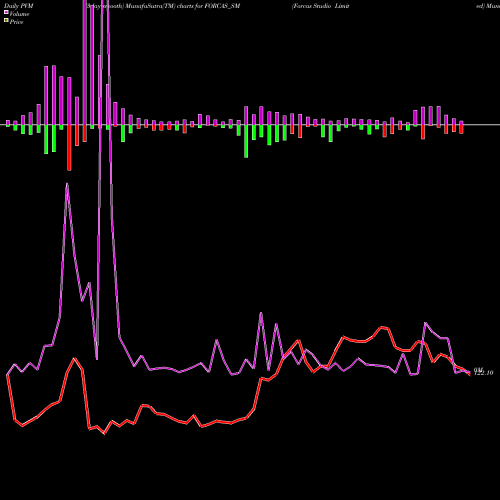Image resolution: width=500 pixels, height=500 pixels.
Task: Click the 'Daily PVM' chart title
Action: 19,6
